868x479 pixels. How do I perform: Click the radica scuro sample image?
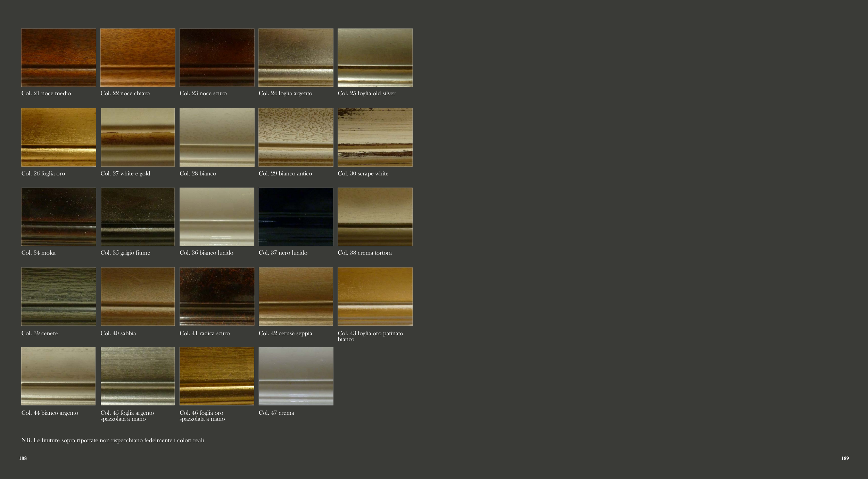pyautogui.click(x=217, y=296)
